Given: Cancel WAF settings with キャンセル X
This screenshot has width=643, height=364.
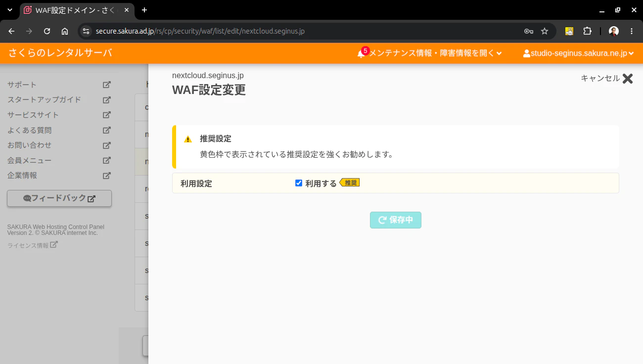Looking at the screenshot, I should pyautogui.click(x=607, y=78).
